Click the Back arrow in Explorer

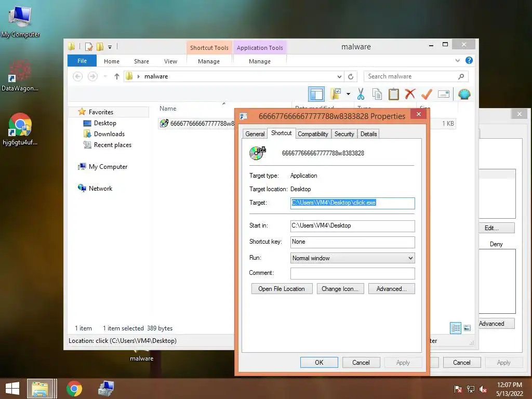[78, 76]
